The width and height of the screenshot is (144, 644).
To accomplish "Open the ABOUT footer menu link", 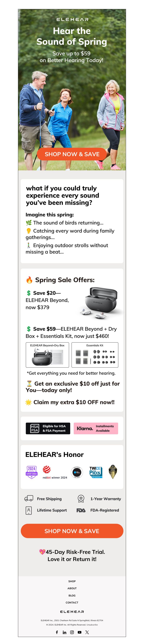I will tap(72, 588).
